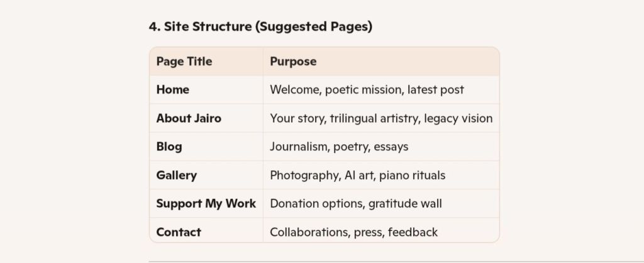Image resolution: width=644 pixels, height=263 pixels.
Task: Select the Contact page title cell
Action: click(179, 232)
